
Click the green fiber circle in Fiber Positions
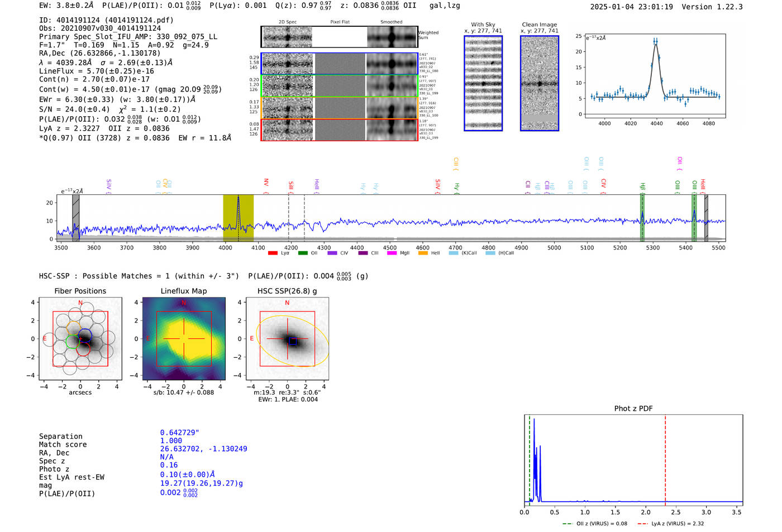(x=73, y=342)
